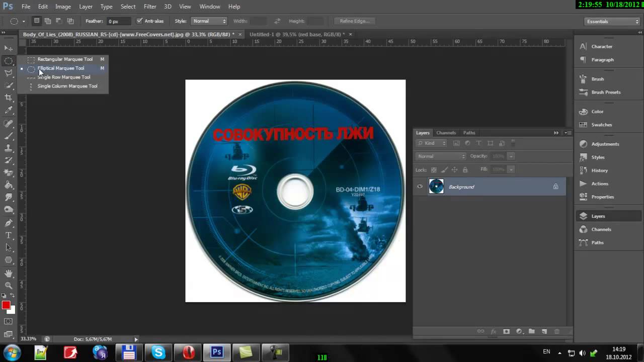Screen dimensions: 644x362
Task: Click Intersect with Selection mode icon
Action: click(70, 21)
